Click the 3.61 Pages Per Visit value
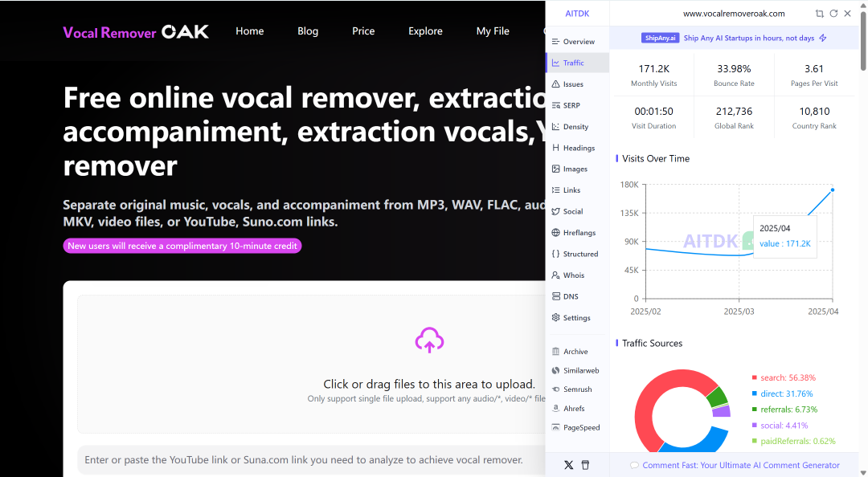The height and width of the screenshot is (477, 868). [x=814, y=68]
